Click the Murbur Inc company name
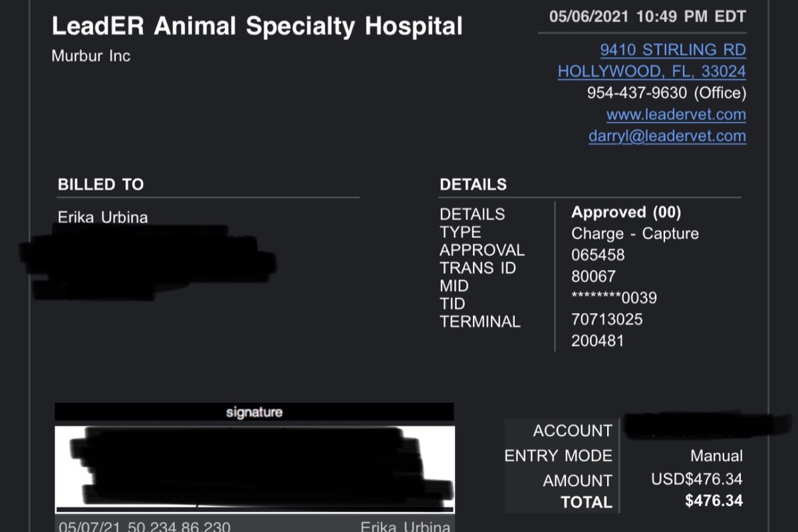Screen dimensions: 798x532 90,56
